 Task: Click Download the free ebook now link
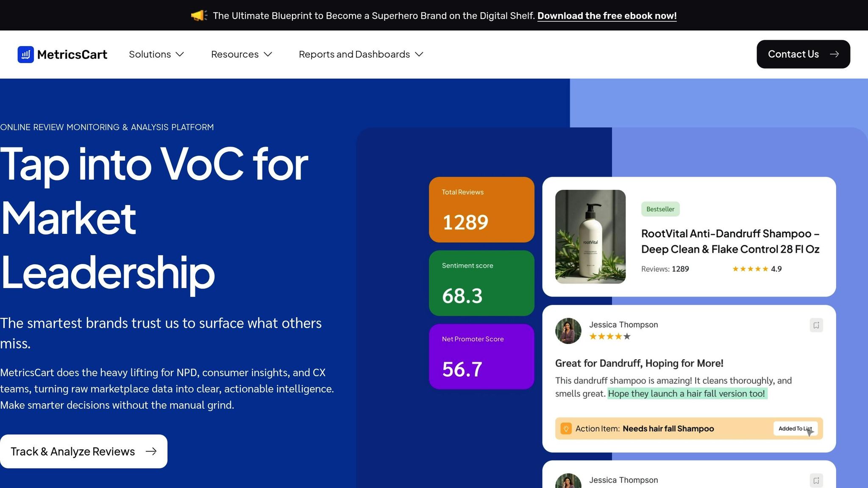click(x=606, y=16)
